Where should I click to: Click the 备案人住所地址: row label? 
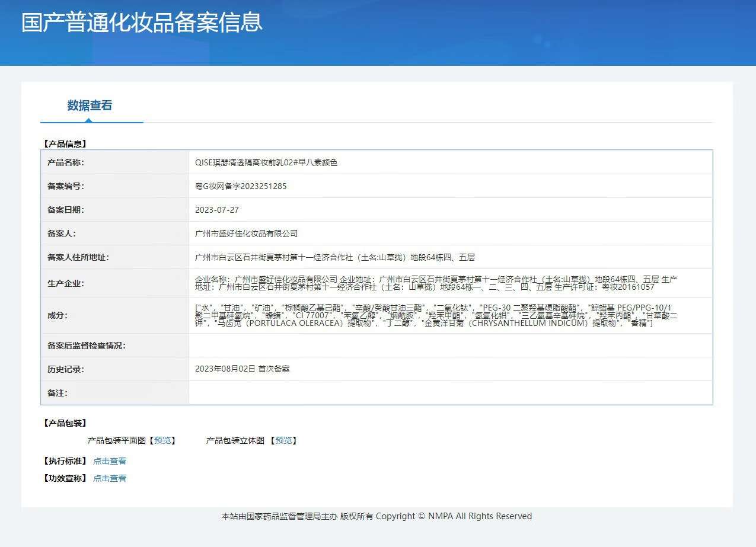click(78, 257)
